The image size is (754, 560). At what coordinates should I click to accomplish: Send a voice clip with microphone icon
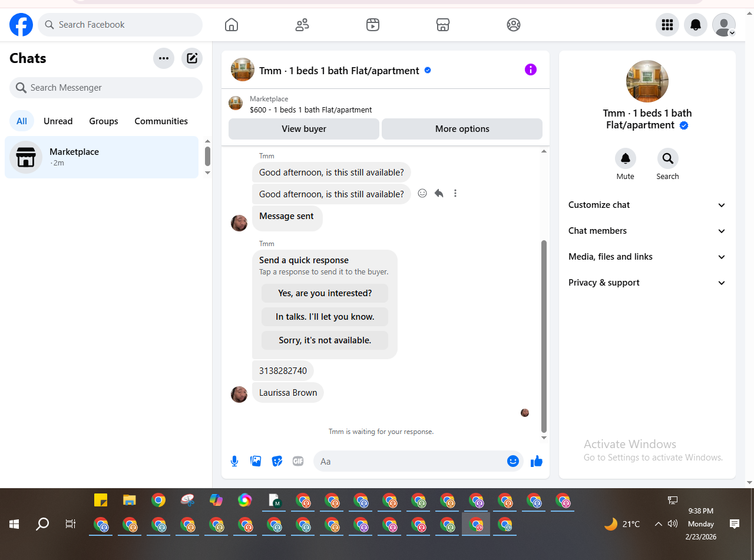234,461
